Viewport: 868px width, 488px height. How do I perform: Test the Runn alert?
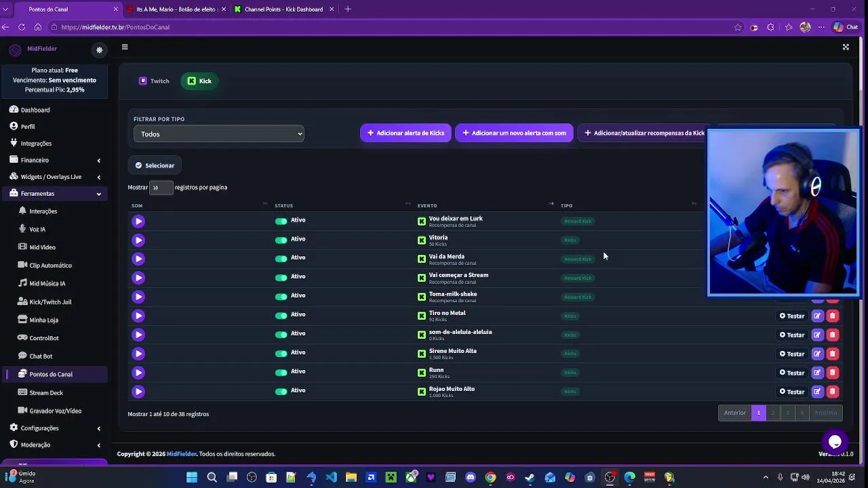[791, 373]
